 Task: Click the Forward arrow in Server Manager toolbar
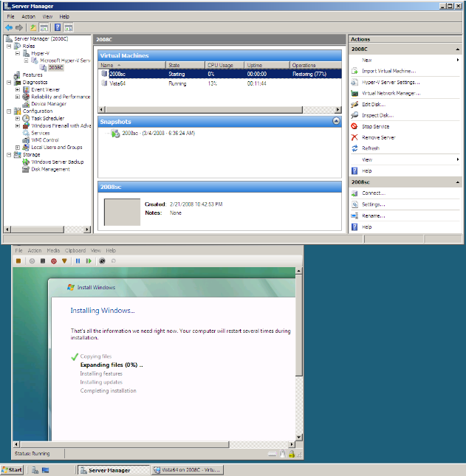(x=19, y=27)
